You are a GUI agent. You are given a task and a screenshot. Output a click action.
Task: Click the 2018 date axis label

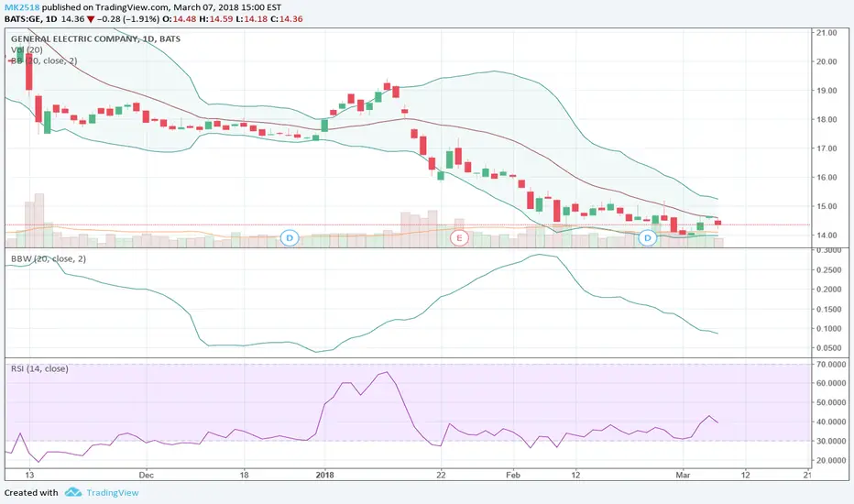click(x=325, y=475)
